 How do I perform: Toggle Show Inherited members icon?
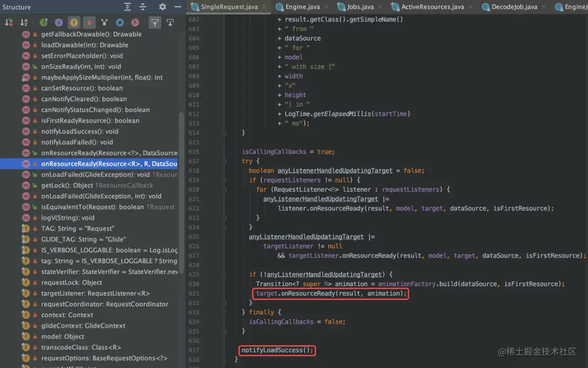pos(44,23)
